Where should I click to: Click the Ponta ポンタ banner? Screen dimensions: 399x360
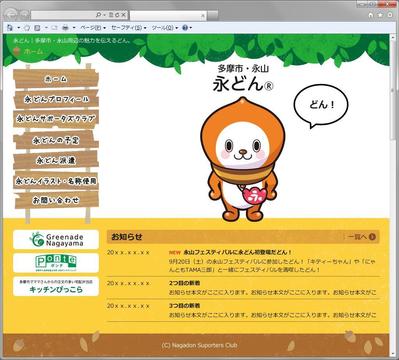tap(56, 263)
